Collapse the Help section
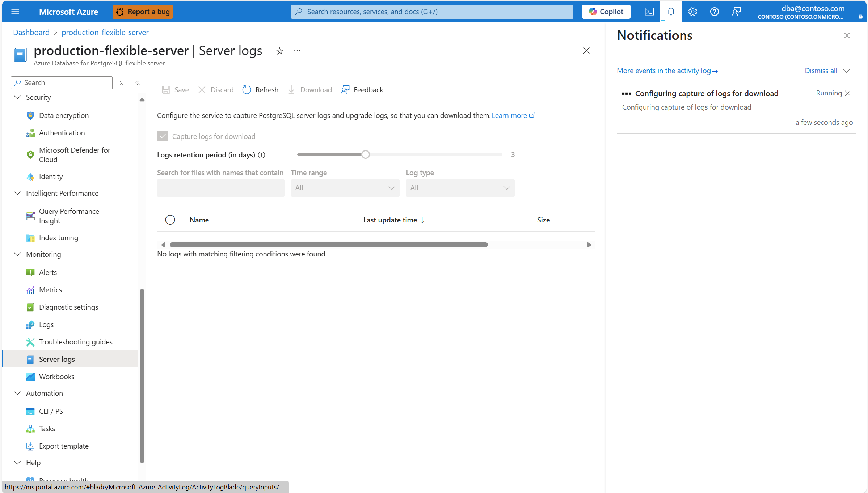The height and width of the screenshot is (493, 868). [17, 463]
